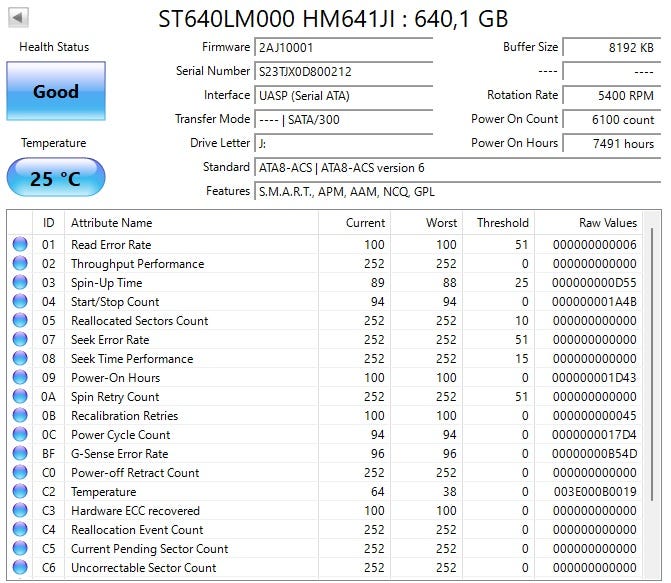Screen dimensions: 671x583
Task: Click the status orb for Reallocated Sectors Count
Action: pos(20,321)
